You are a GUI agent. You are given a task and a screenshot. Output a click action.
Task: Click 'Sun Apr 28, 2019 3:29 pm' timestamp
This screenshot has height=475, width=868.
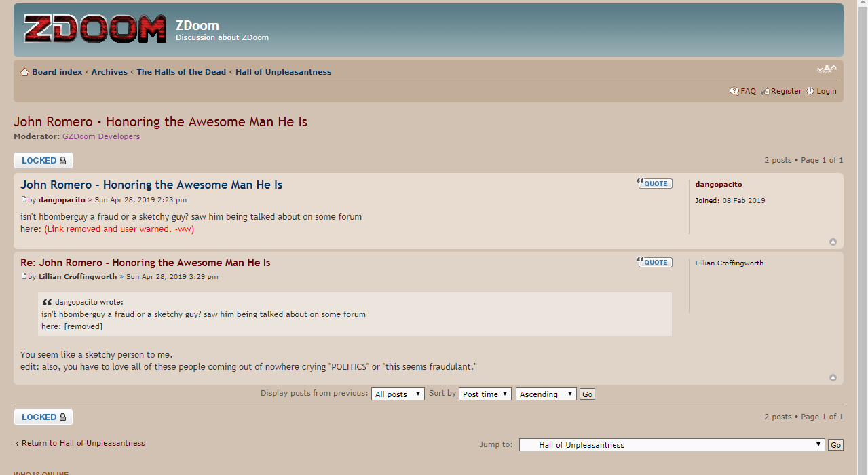coord(172,277)
